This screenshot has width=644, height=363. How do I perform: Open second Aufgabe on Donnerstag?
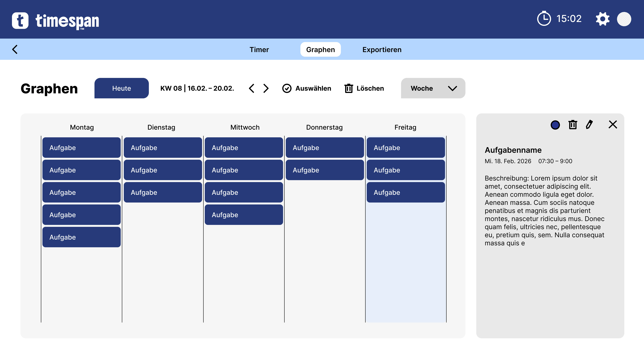tap(325, 170)
